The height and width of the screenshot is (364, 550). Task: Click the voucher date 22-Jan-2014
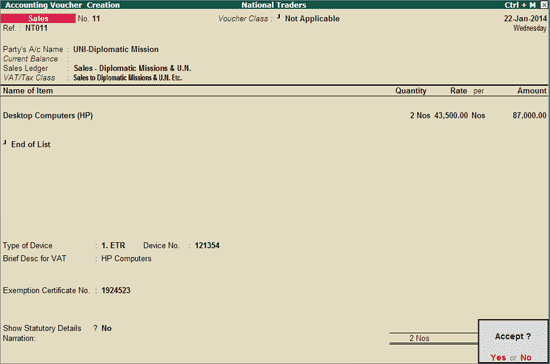(x=525, y=18)
